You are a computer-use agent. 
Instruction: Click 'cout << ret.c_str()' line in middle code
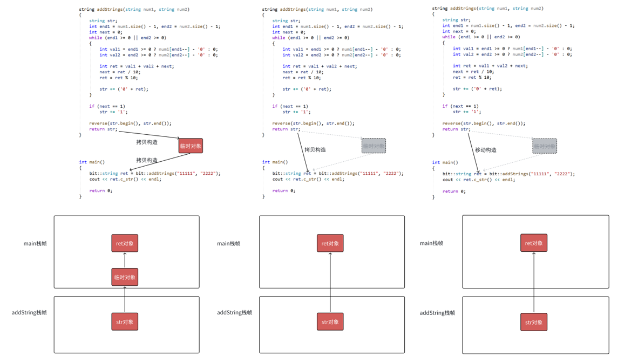(x=308, y=179)
